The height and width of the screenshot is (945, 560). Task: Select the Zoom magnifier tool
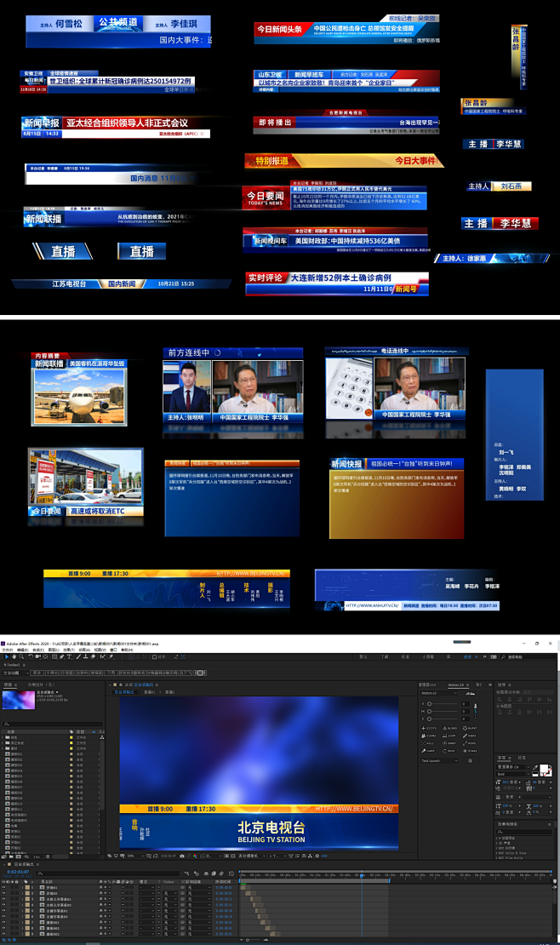click(x=21, y=656)
